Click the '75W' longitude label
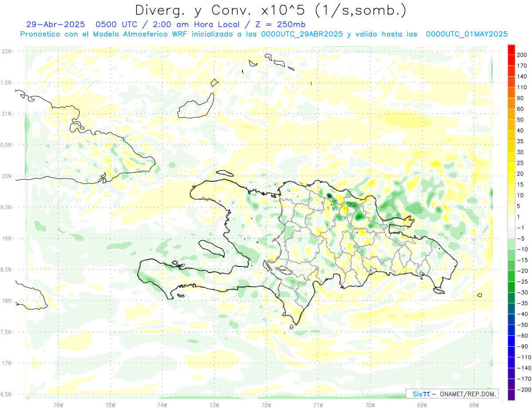The height and width of the screenshot is (411, 532). click(110, 404)
